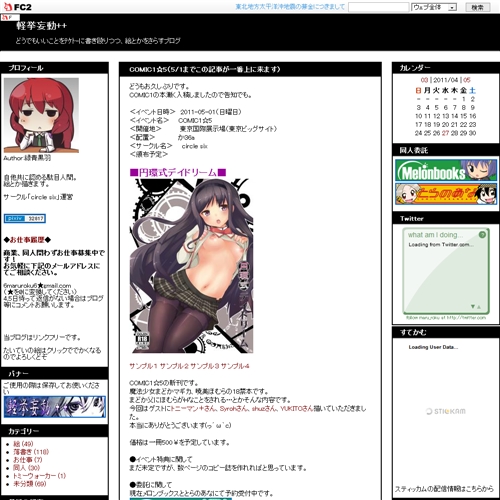Click the YUKITOさん guest link

tap(296, 409)
